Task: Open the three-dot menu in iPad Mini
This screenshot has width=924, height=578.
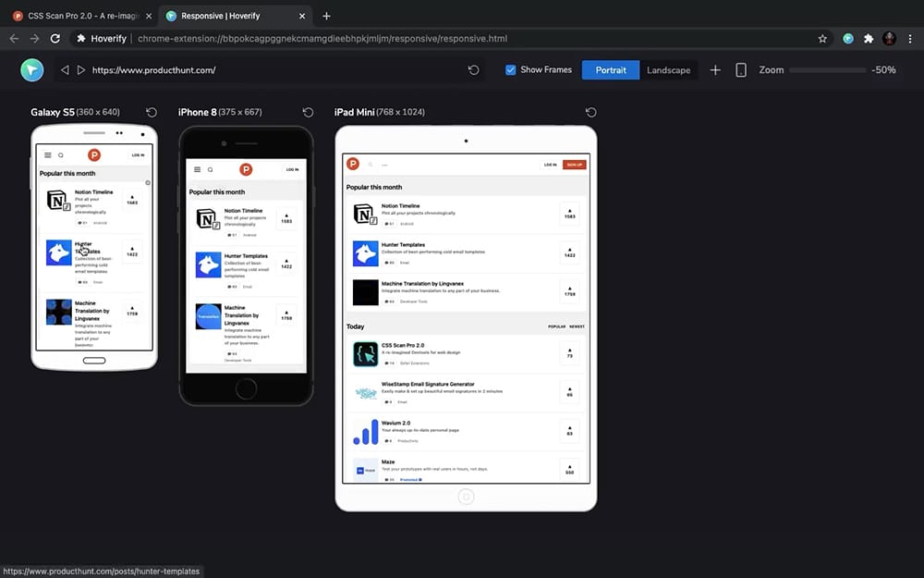Action: 384,166
